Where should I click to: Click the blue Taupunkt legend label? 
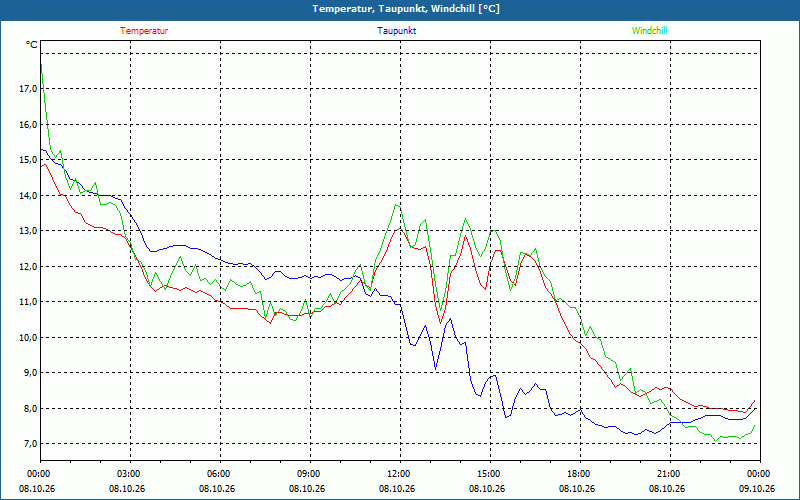(396, 31)
